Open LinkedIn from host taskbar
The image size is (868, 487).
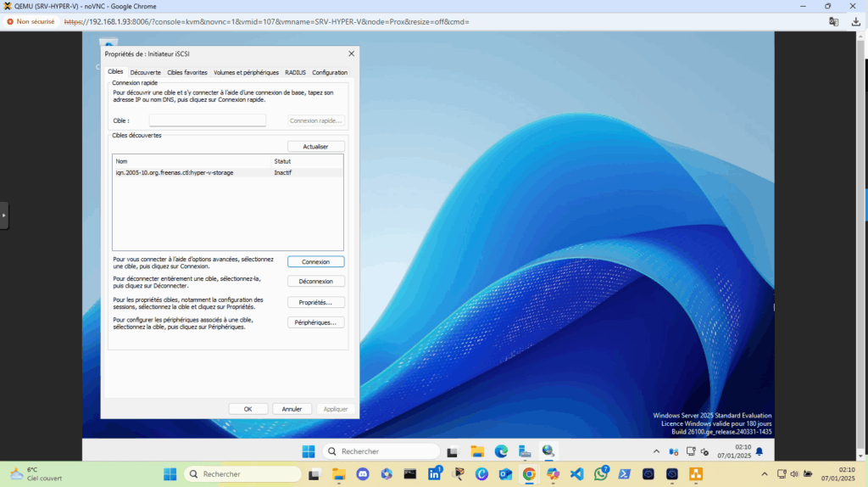click(x=435, y=474)
